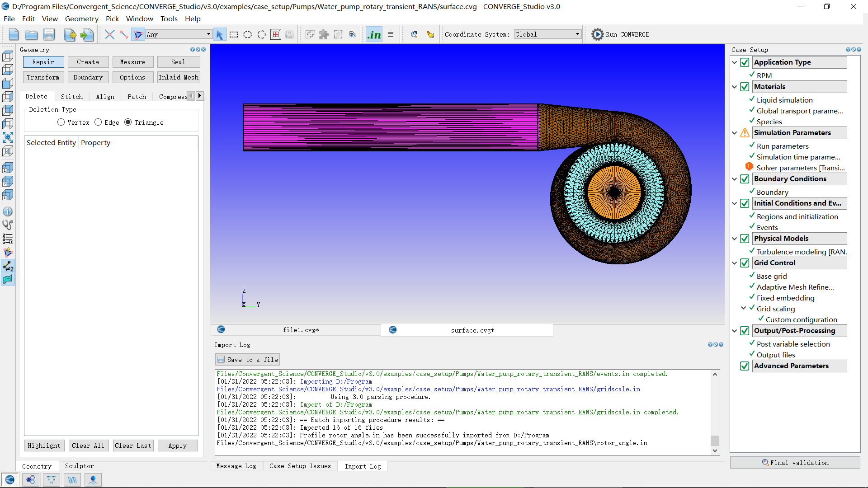This screenshot has height=488, width=868.
Task: Toggle the Boundary Conditions checkbox
Action: tap(745, 179)
